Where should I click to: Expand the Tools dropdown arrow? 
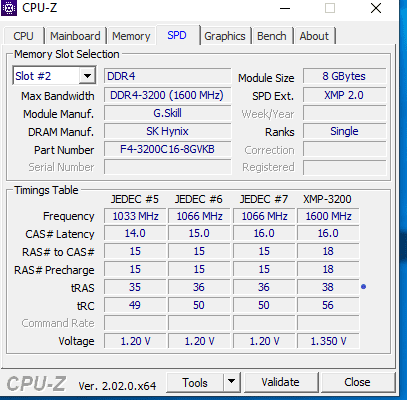232,382
